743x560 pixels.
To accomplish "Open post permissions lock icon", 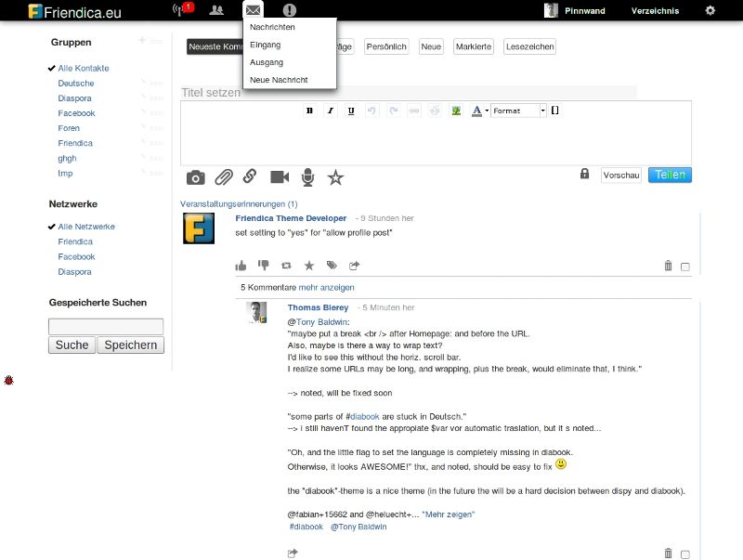I will (x=585, y=174).
